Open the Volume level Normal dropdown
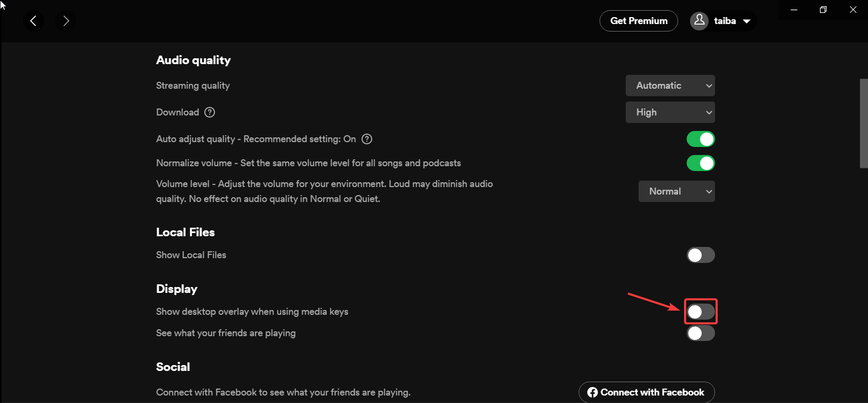This screenshot has height=403, width=868. [677, 191]
